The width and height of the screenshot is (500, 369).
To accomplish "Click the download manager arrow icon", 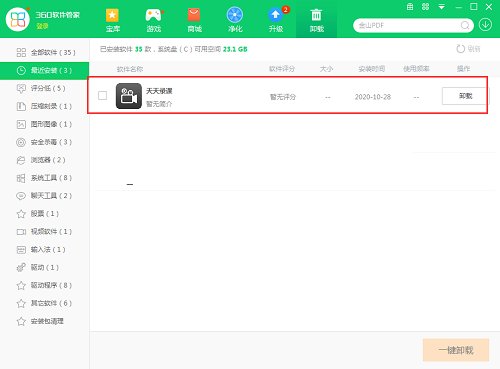I will [x=485, y=25].
